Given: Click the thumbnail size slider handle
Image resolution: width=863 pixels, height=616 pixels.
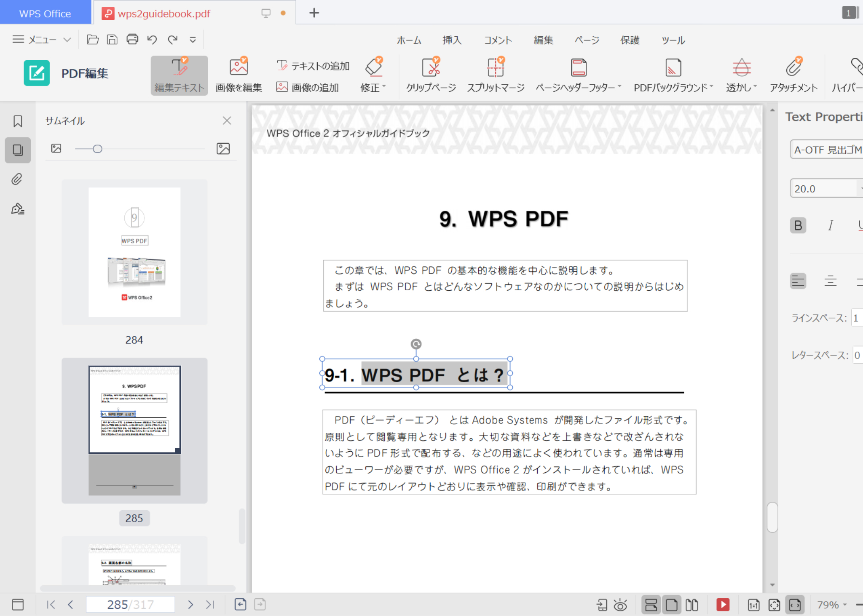Looking at the screenshot, I should (x=97, y=149).
